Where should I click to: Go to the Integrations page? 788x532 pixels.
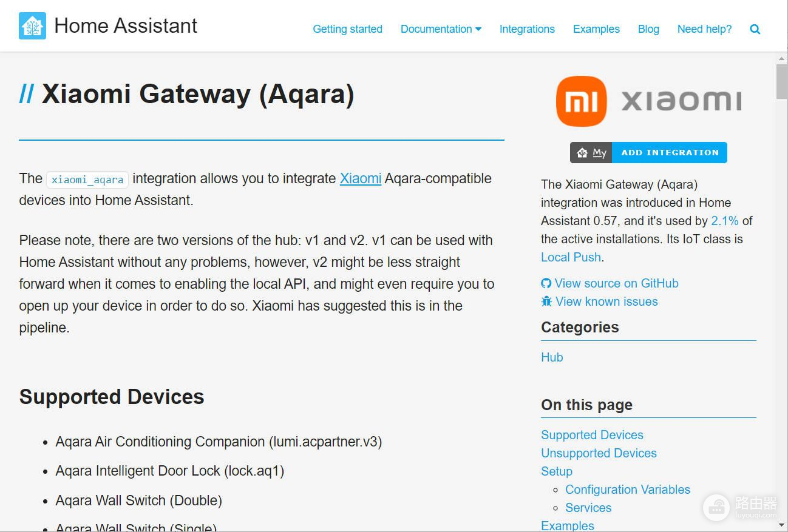(526, 29)
